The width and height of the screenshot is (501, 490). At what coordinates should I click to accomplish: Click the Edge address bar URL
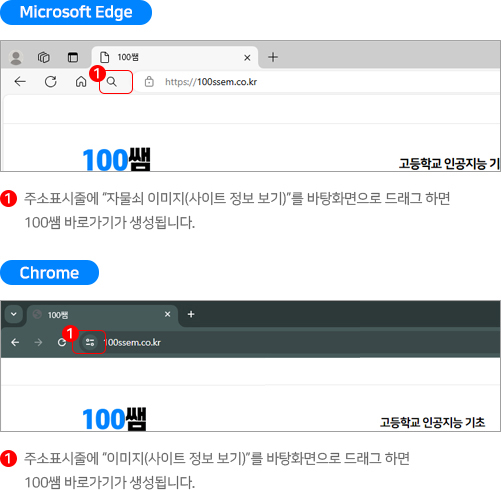pyautogui.click(x=211, y=82)
